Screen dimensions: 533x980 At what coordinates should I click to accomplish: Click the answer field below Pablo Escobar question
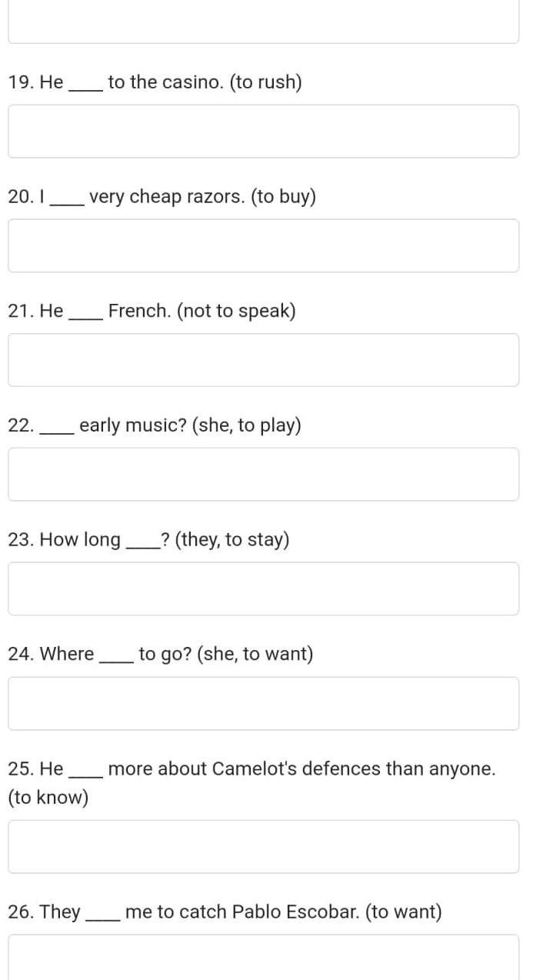point(263,957)
